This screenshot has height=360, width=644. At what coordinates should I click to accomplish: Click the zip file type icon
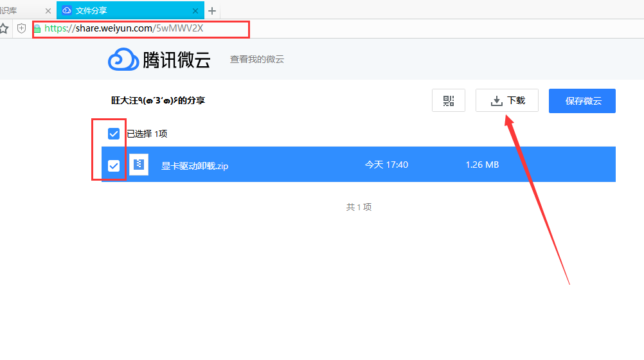tap(139, 165)
